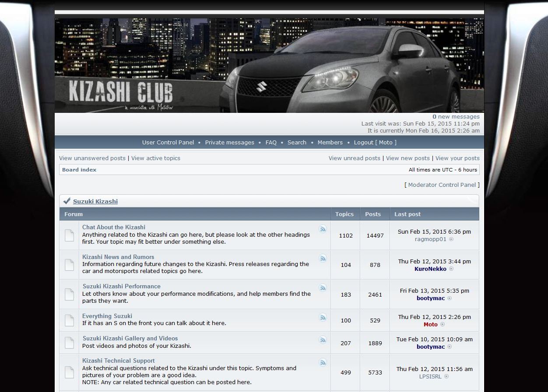The image size is (548, 392).
Task: Click the status icon for Suzuki Kizashi Performance
Action: tap(69, 294)
